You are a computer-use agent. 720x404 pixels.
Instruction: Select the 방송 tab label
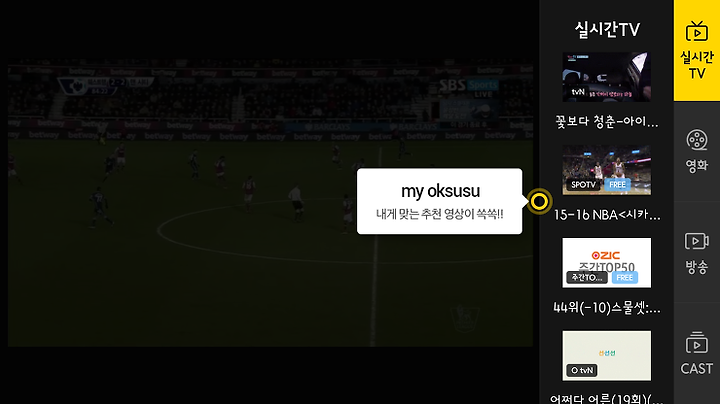click(697, 267)
